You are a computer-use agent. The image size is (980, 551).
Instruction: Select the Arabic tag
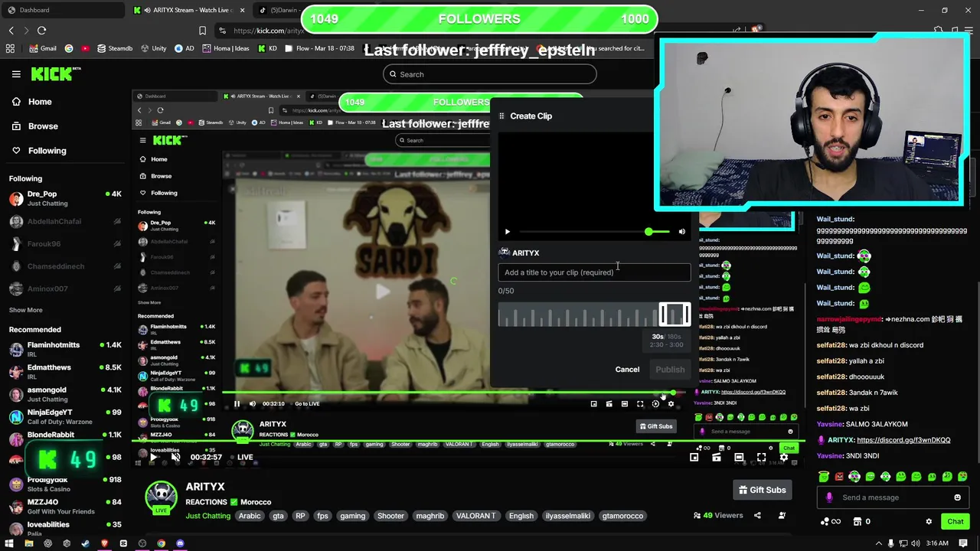250,516
